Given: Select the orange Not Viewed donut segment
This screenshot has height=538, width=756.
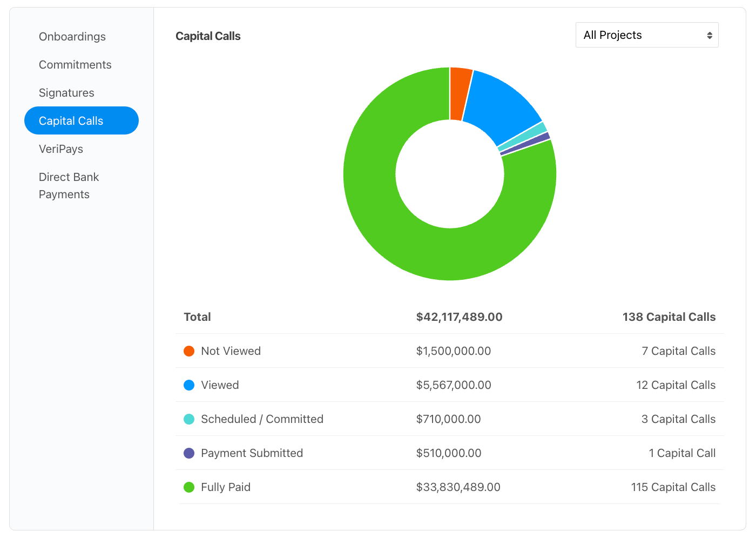Looking at the screenshot, I should pyautogui.click(x=460, y=93).
